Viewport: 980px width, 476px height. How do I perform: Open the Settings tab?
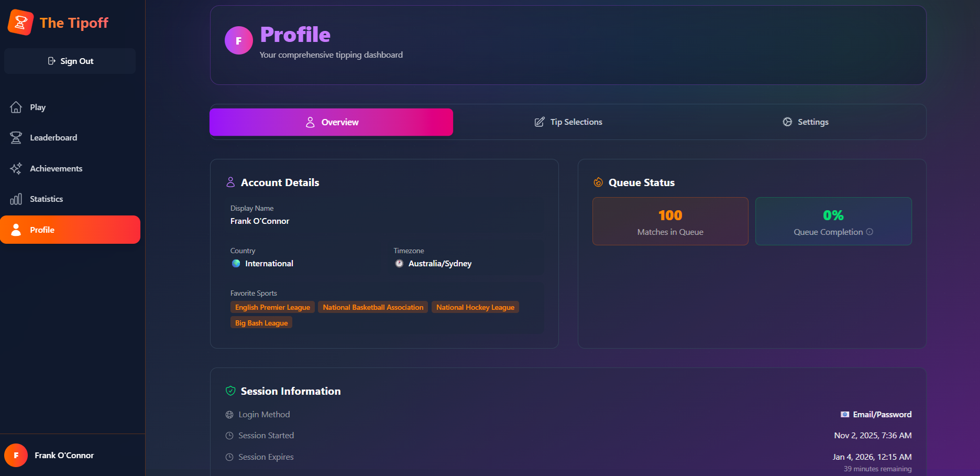pos(805,122)
